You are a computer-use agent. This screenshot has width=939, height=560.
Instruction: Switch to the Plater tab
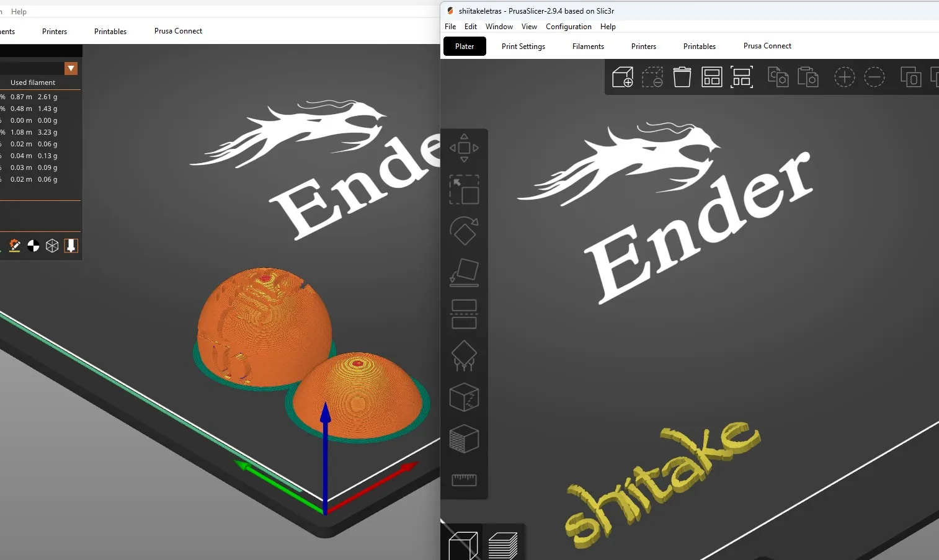point(465,47)
